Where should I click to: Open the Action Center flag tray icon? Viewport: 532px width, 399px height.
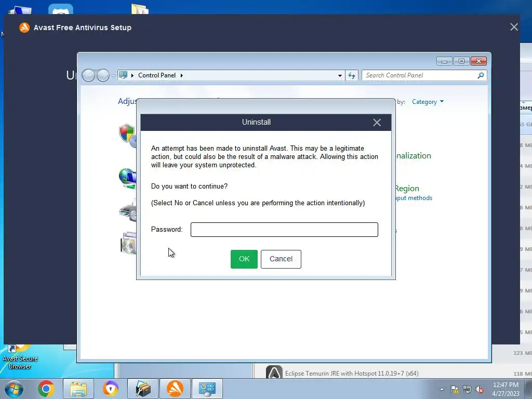point(454,389)
